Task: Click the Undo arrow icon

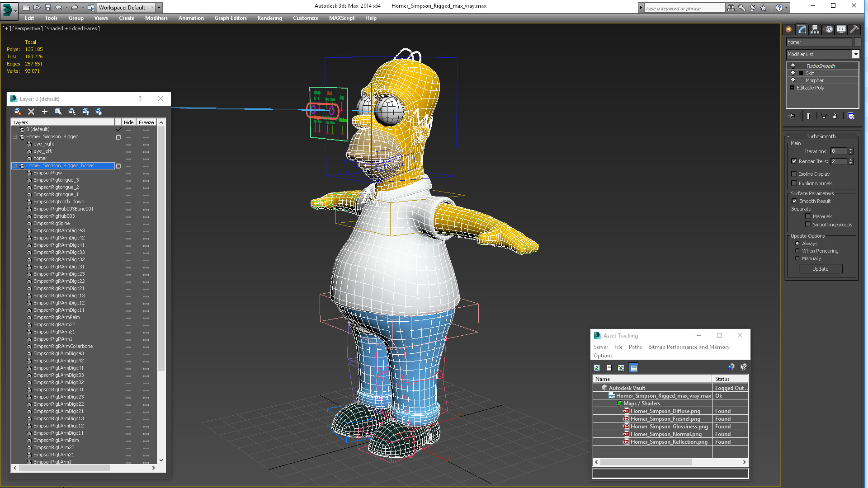Action: (x=58, y=7)
